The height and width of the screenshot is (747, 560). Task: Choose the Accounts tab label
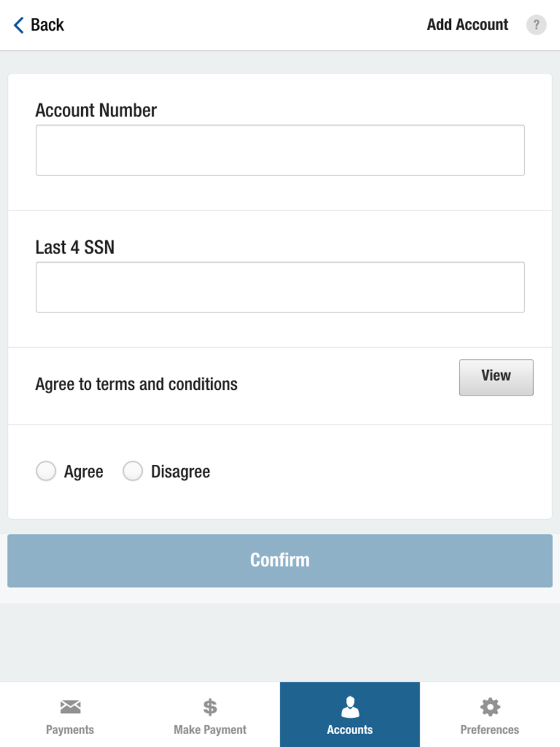pos(350,730)
